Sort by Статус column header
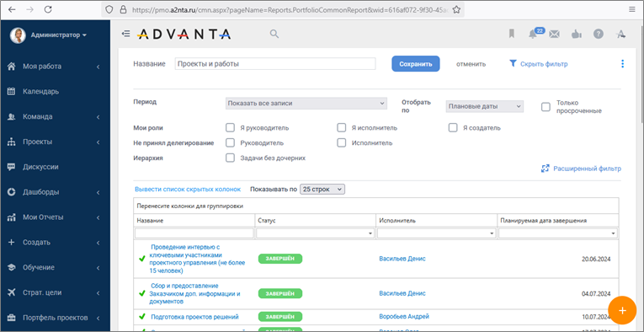Screen dimensions: 644x332 267,221
